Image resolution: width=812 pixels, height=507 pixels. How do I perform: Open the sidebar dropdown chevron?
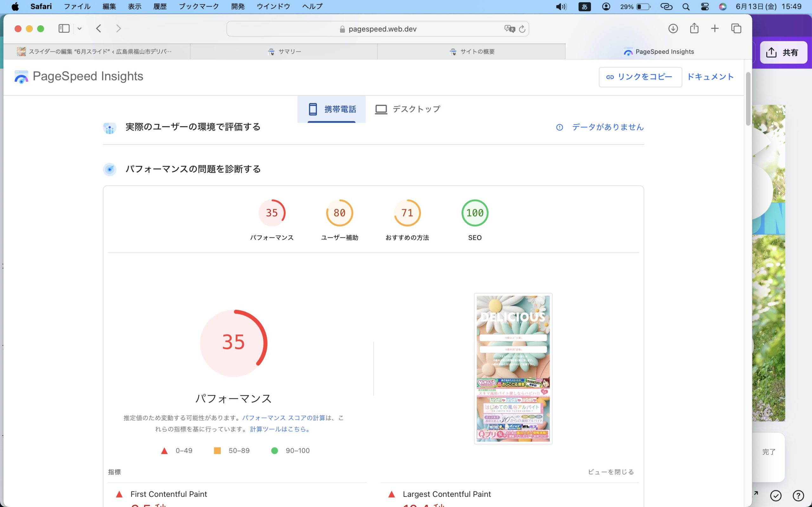[80, 29]
